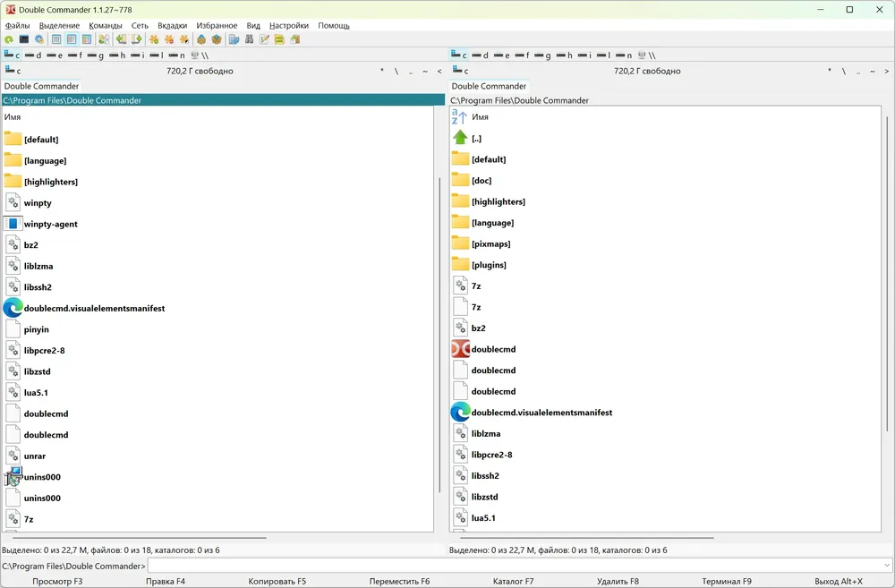Switch the right panel to drive l

pyautogui.click(x=603, y=55)
